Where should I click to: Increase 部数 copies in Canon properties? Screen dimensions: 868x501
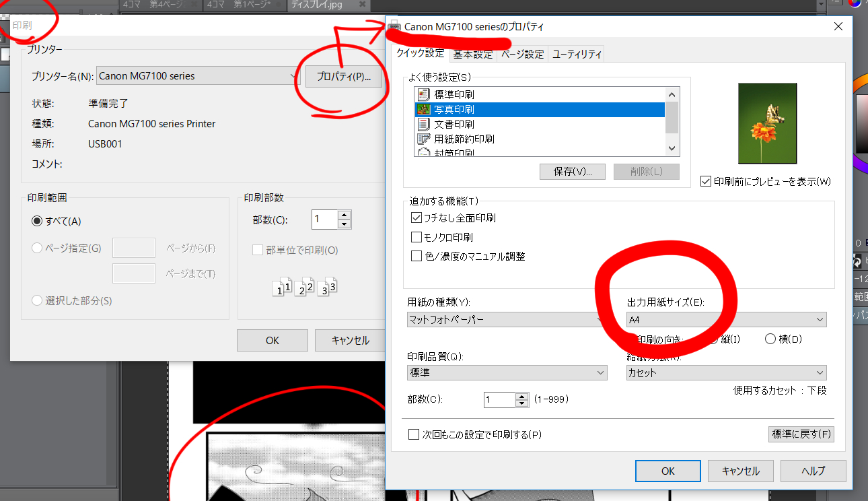522,396
